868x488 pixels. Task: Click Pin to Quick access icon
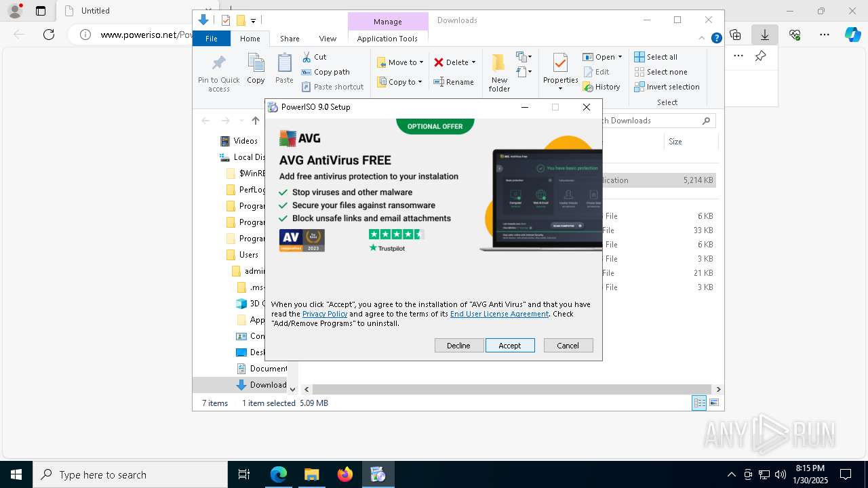coord(219,73)
